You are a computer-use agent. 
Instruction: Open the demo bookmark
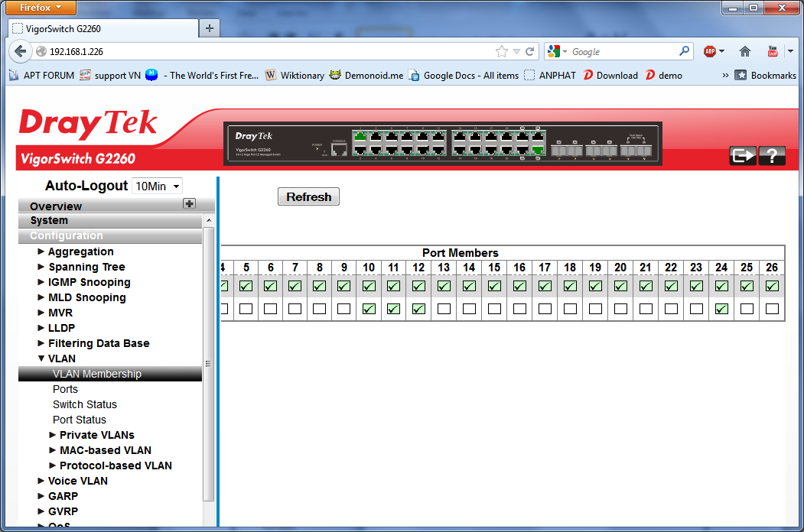pyautogui.click(x=663, y=76)
